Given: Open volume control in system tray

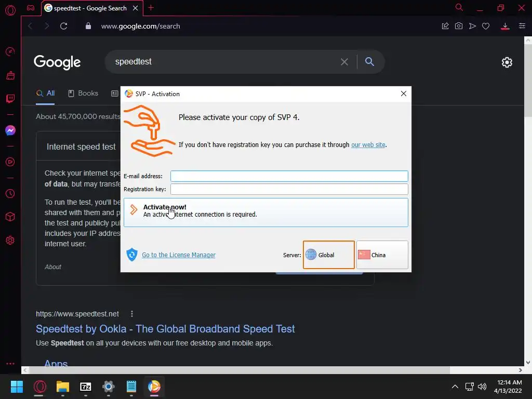Looking at the screenshot, I should pyautogui.click(x=482, y=387).
